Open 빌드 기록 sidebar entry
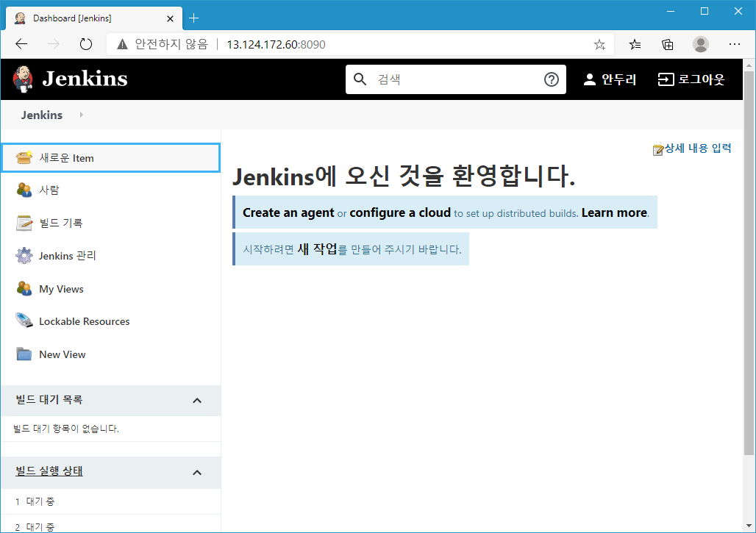Screen dimensions: 756x533 (x=61, y=223)
